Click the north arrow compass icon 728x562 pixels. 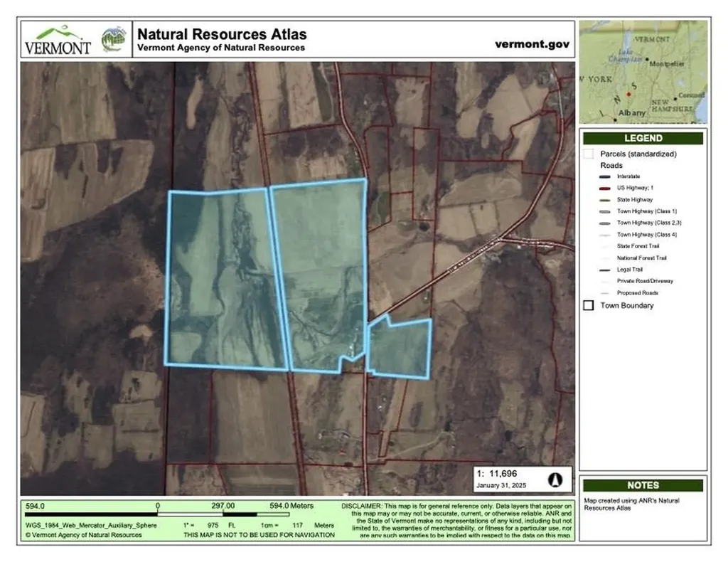[555, 479]
